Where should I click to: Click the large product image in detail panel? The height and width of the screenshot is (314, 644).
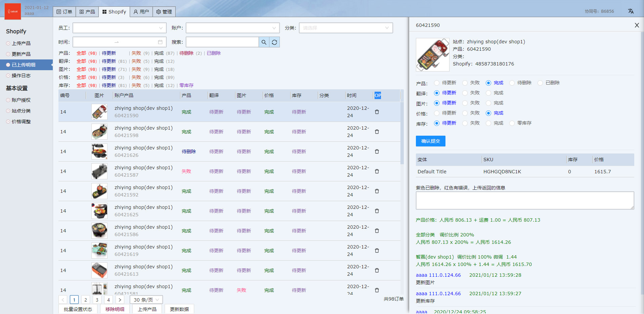[433, 55]
